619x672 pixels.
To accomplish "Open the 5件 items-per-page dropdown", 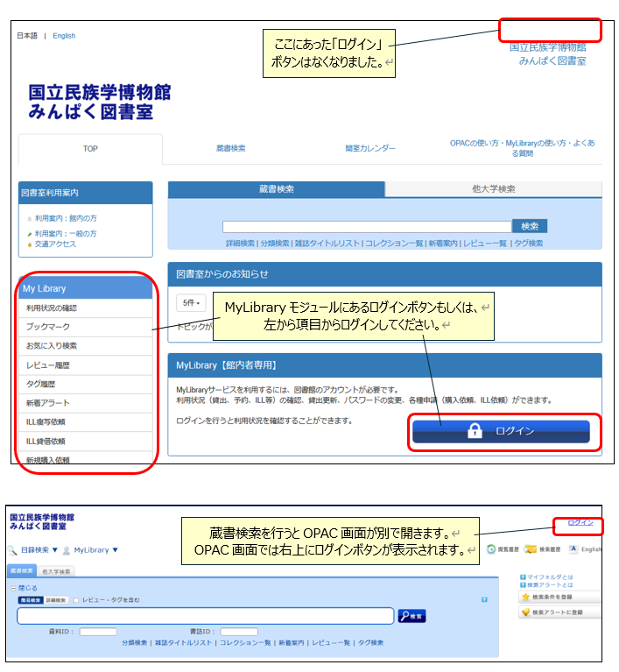I will pyautogui.click(x=190, y=303).
